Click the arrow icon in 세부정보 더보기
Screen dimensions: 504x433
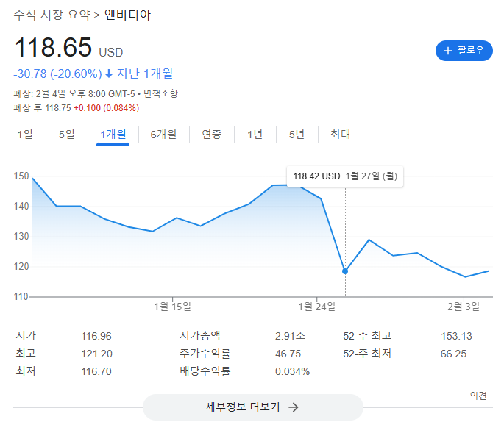point(294,407)
